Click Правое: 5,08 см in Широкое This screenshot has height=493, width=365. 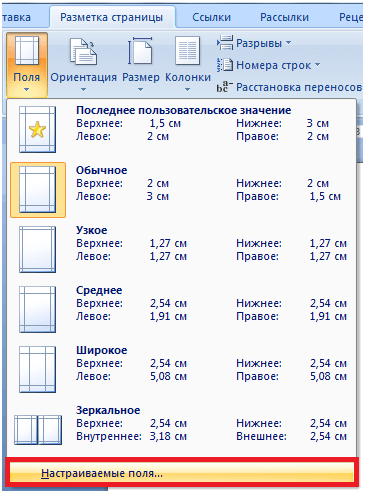click(292, 376)
